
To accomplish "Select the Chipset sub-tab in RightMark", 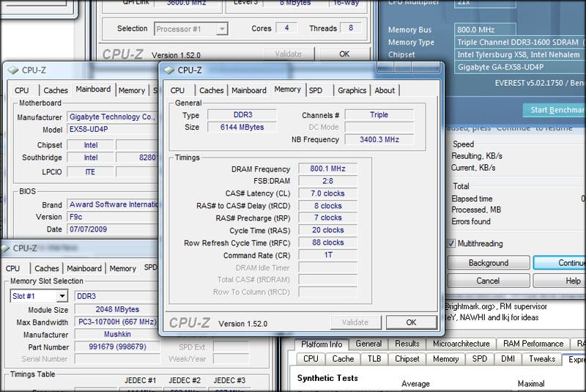I will [x=407, y=359].
